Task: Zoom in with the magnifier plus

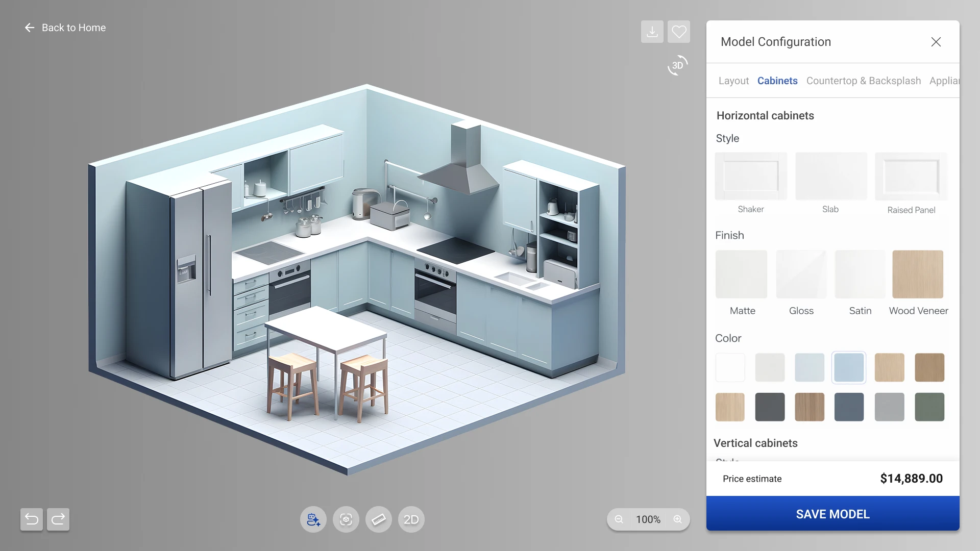Action: point(677,519)
